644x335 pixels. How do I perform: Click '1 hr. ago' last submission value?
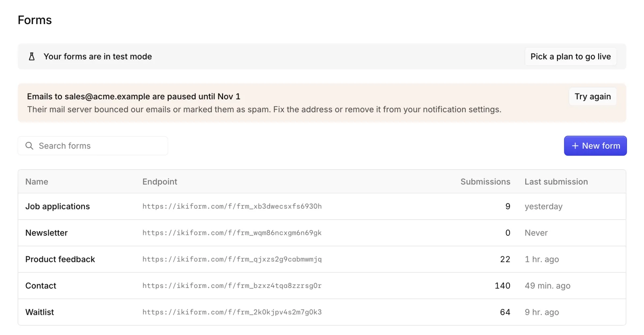coord(542,259)
